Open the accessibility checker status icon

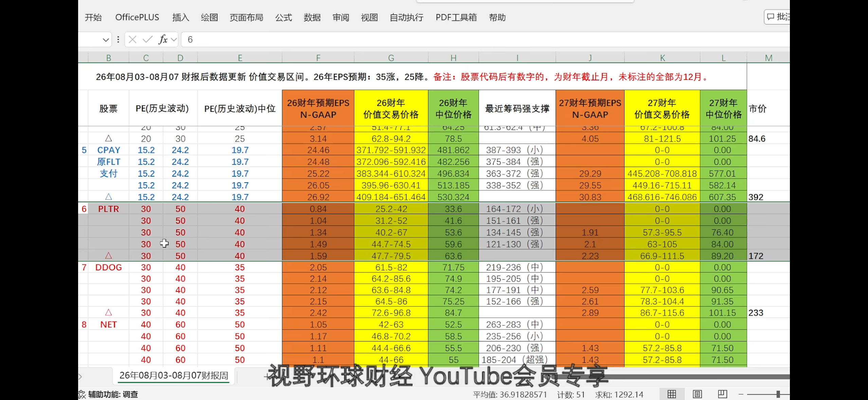click(x=82, y=394)
